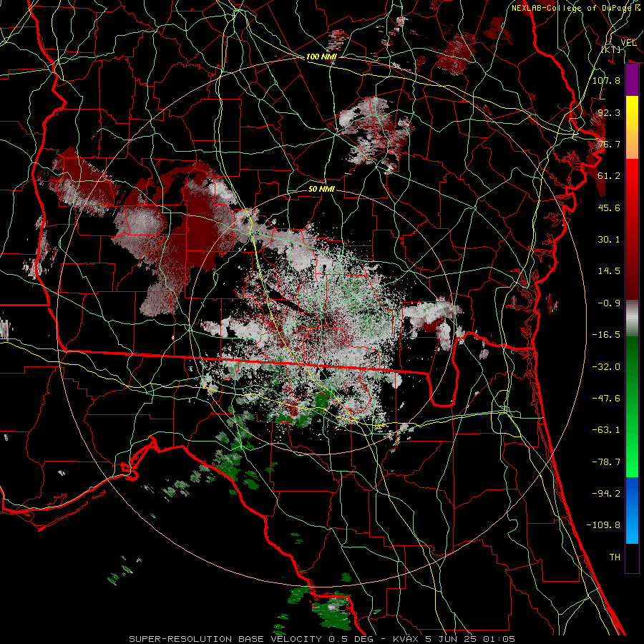Screen dimensions: 644x644
Task: Select the 92.3 legend value
Action: 609,112
